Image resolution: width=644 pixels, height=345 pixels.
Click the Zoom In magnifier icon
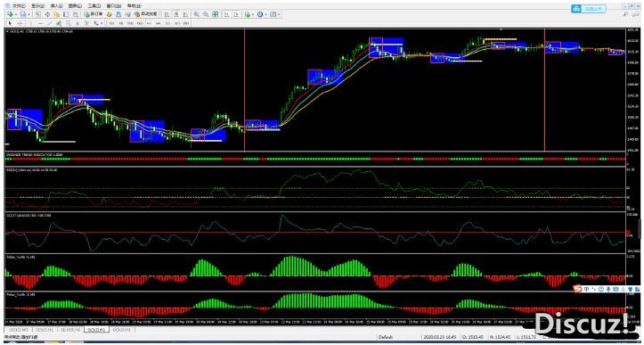(x=196, y=14)
